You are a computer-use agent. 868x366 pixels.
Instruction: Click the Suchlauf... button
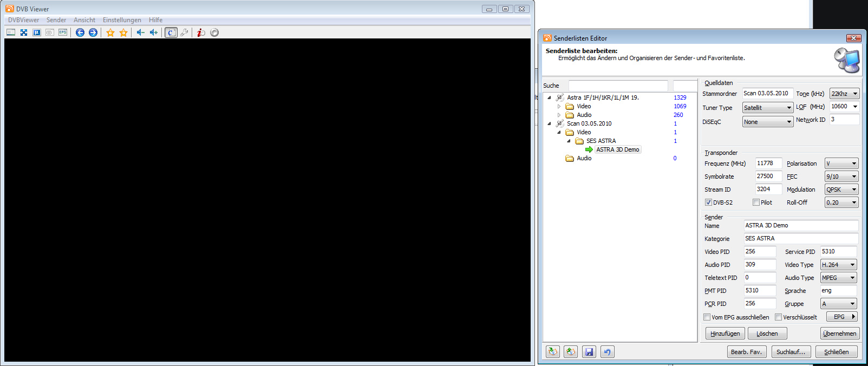tap(791, 352)
